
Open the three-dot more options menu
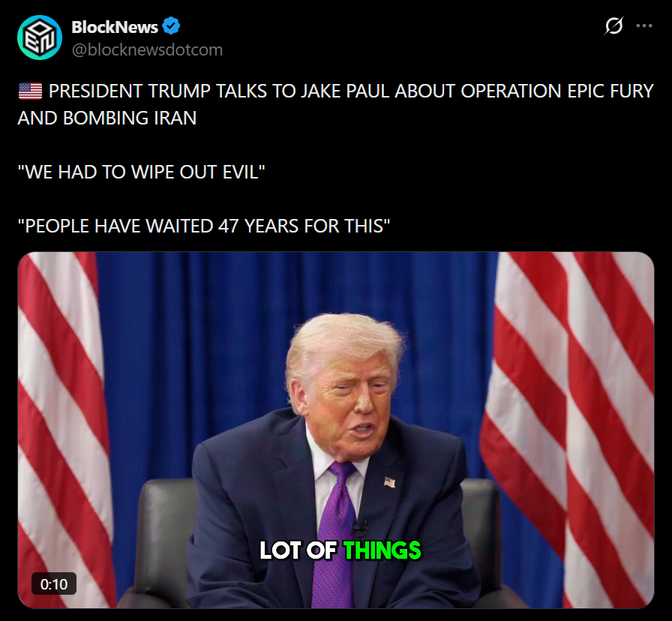[644, 25]
